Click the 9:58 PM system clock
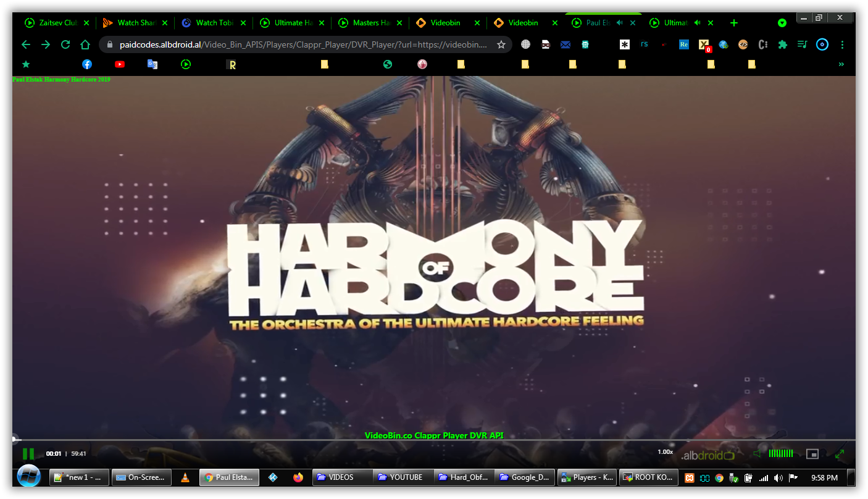Viewport: 868px width, 499px height. 825,477
